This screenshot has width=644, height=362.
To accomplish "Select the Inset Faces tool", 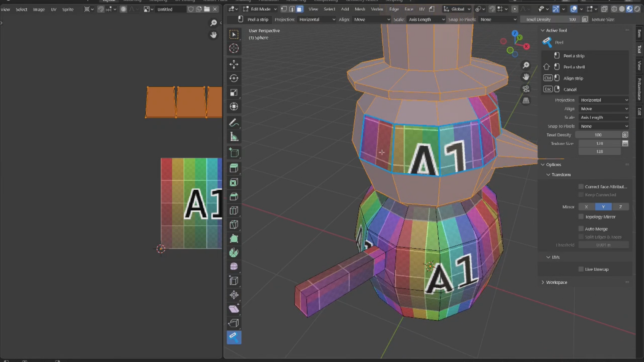I will [234, 183].
